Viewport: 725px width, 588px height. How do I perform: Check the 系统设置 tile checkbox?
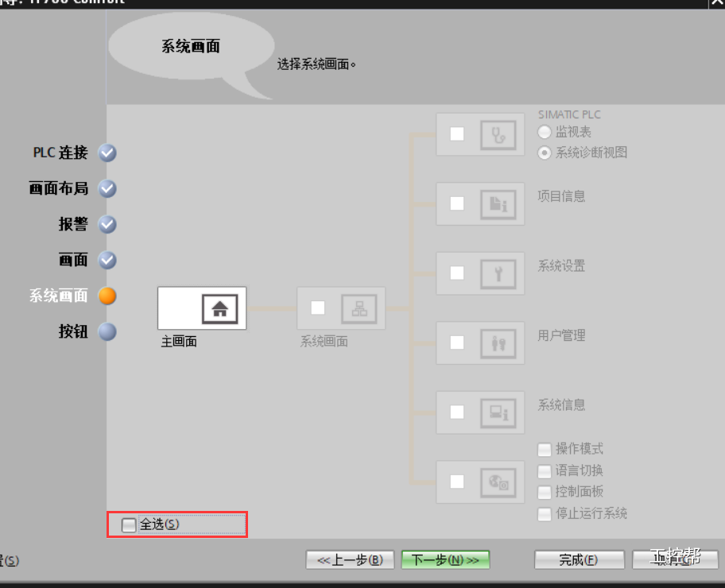(x=457, y=273)
